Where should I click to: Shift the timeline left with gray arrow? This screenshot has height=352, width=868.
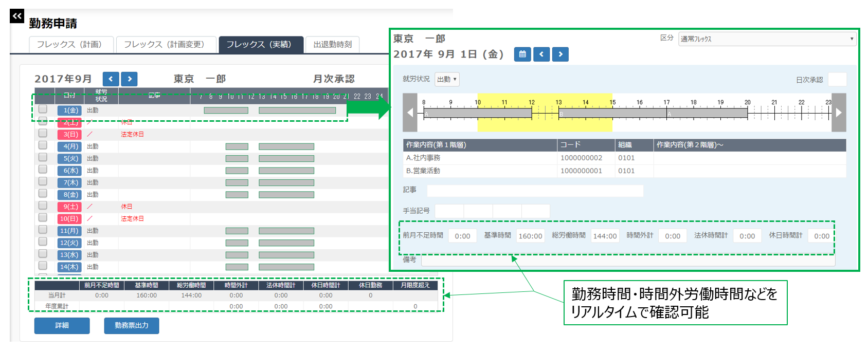click(410, 113)
